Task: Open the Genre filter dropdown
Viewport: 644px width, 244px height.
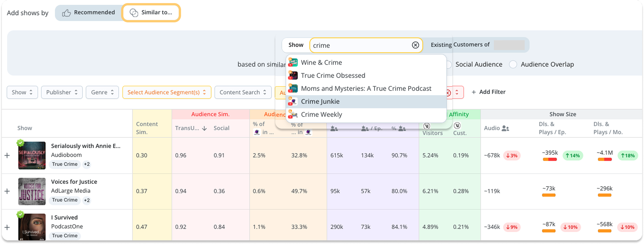Action: coord(102,92)
